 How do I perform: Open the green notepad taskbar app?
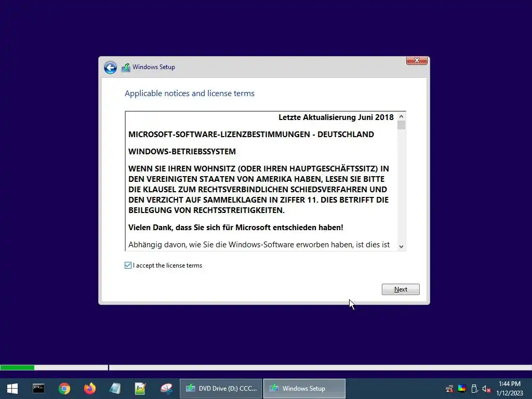(x=140, y=389)
